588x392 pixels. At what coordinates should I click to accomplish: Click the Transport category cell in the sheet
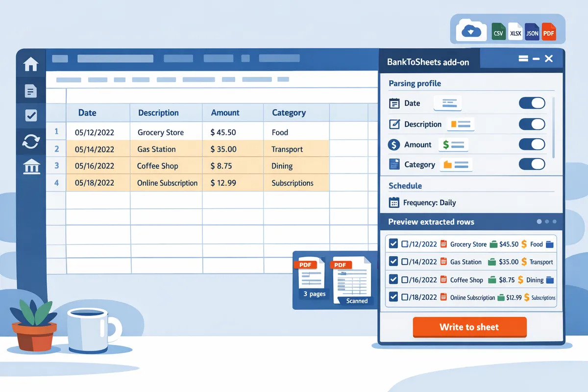[x=296, y=149]
